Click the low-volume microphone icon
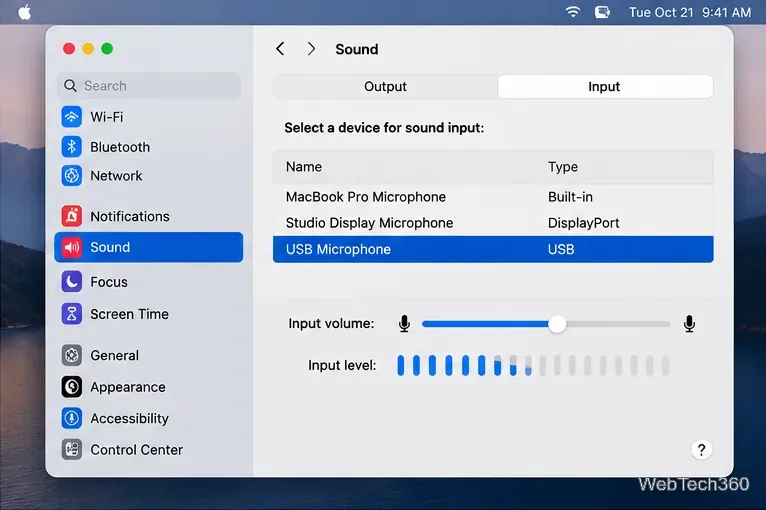Image resolution: width=766 pixels, height=510 pixels. pyautogui.click(x=404, y=323)
